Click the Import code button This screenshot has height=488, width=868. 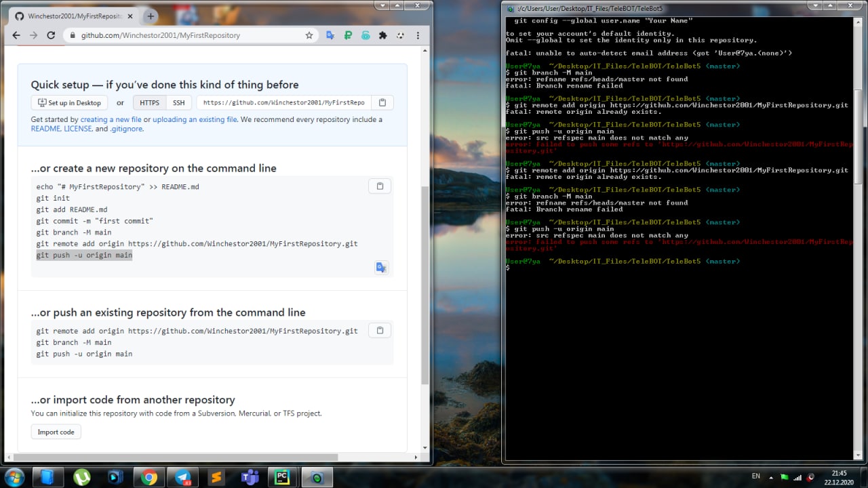tap(56, 432)
